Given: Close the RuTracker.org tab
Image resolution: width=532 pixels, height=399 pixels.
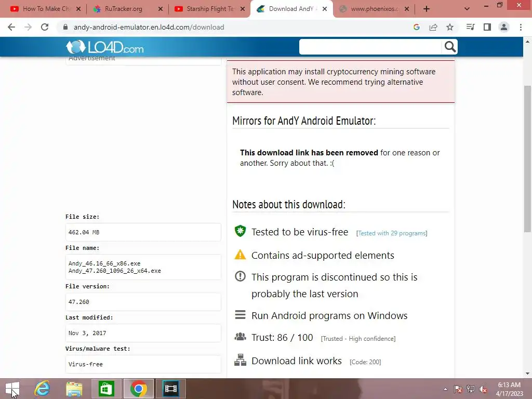Looking at the screenshot, I should [x=161, y=9].
